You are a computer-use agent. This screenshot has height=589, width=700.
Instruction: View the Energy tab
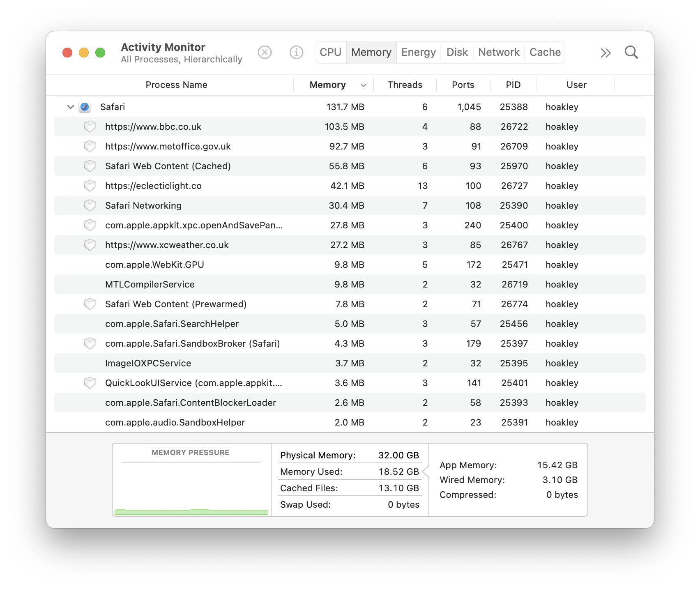click(x=418, y=52)
